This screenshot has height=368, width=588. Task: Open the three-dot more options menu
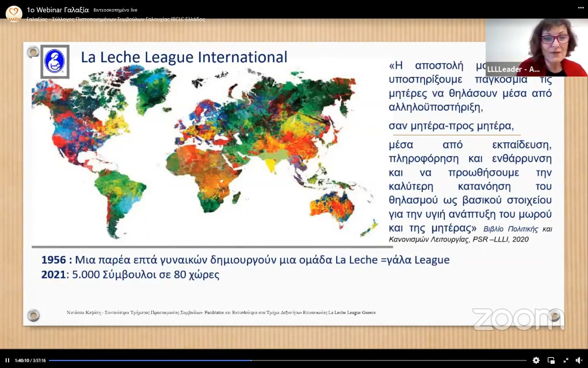point(581,8)
